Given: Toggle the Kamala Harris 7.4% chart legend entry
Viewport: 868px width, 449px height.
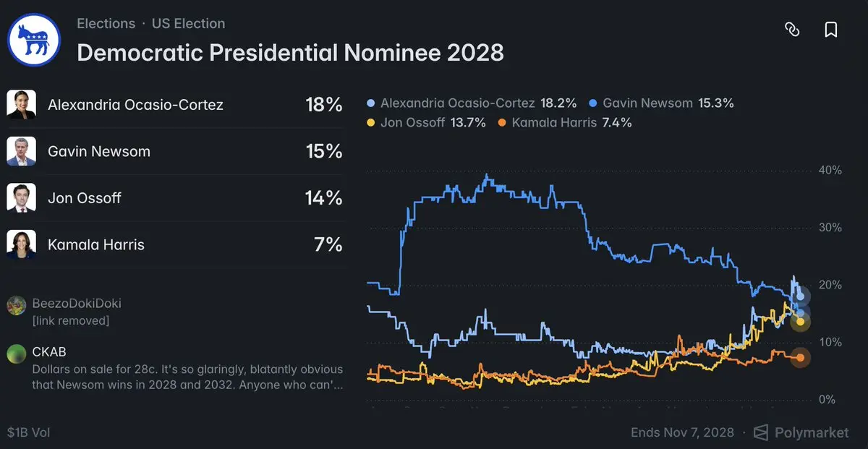Looking at the screenshot, I should tap(565, 122).
